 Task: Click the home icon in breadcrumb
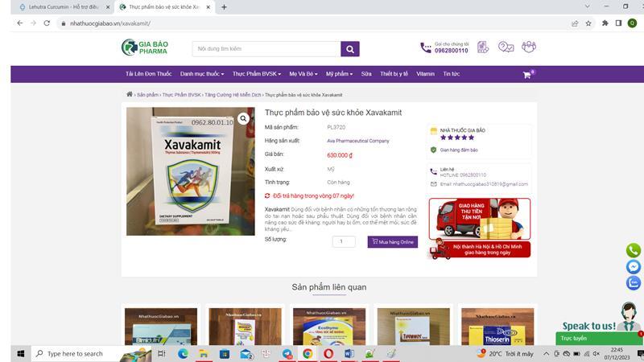[130, 94]
